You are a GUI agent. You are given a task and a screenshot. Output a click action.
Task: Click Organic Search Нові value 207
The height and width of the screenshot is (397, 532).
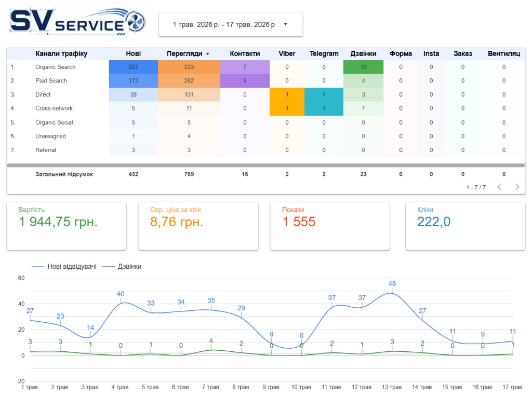click(134, 67)
